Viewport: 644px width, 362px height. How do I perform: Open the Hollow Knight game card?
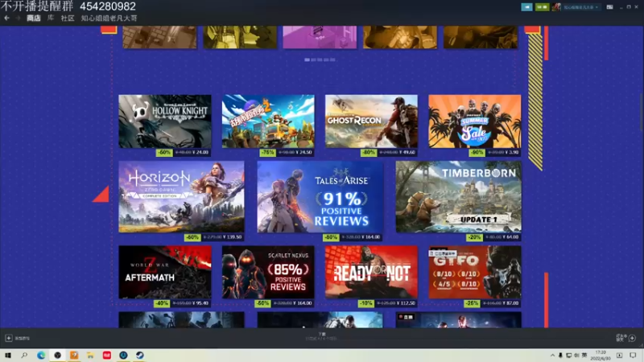click(x=165, y=121)
